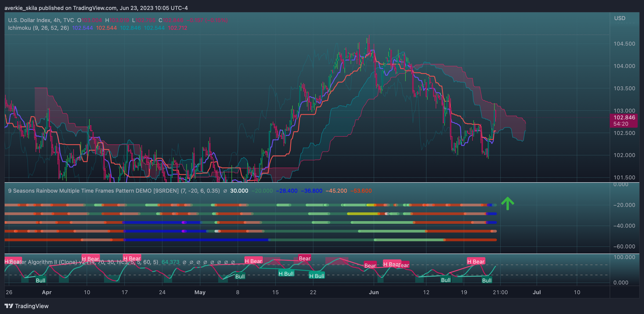Click '26' at start of time axis
Viewport: 644px width, 314px height.
tap(9, 292)
